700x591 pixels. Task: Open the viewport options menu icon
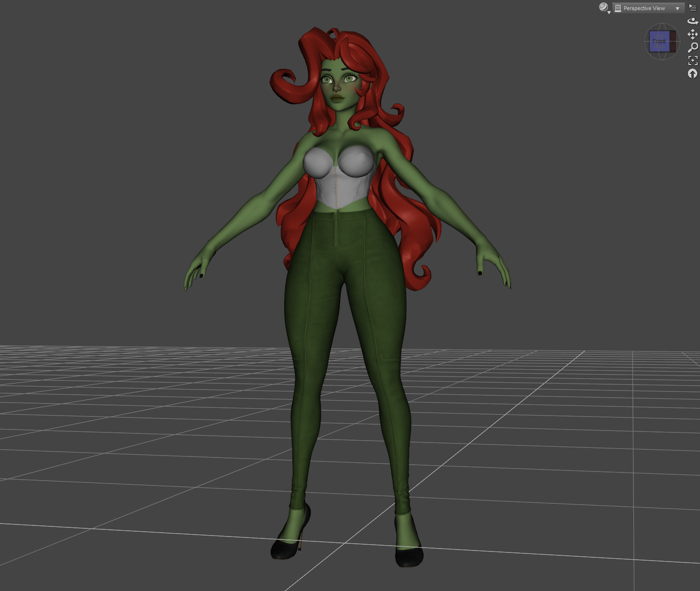[x=693, y=8]
